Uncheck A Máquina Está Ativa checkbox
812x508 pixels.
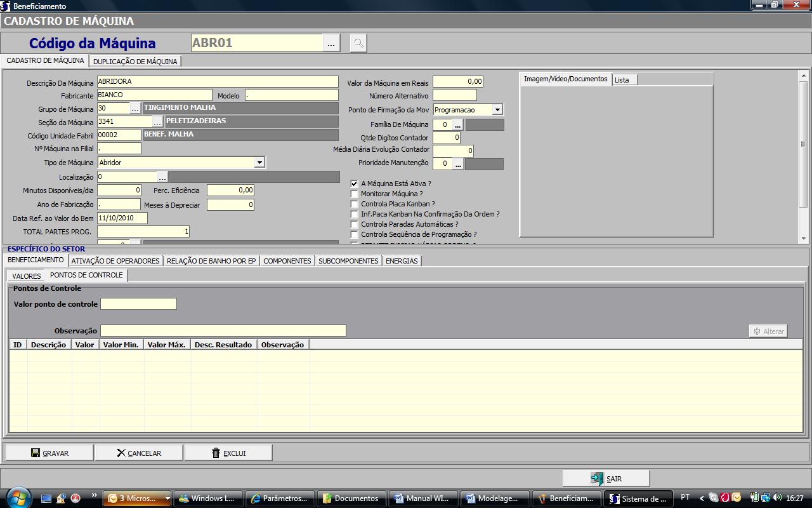355,184
